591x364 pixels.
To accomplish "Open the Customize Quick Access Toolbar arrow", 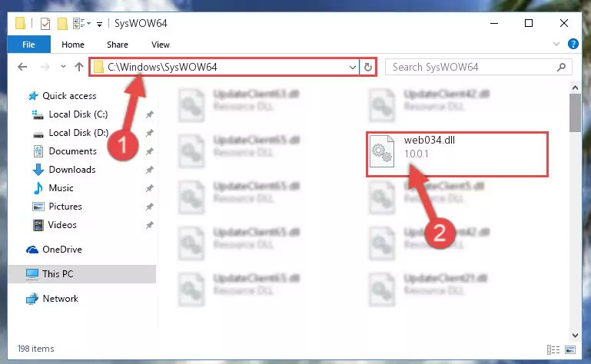I will coord(99,25).
